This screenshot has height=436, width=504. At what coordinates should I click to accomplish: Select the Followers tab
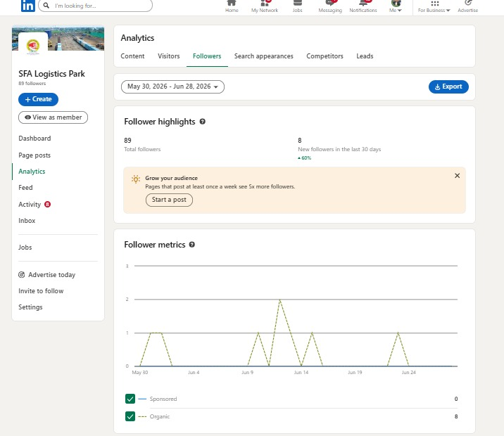tap(207, 56)
